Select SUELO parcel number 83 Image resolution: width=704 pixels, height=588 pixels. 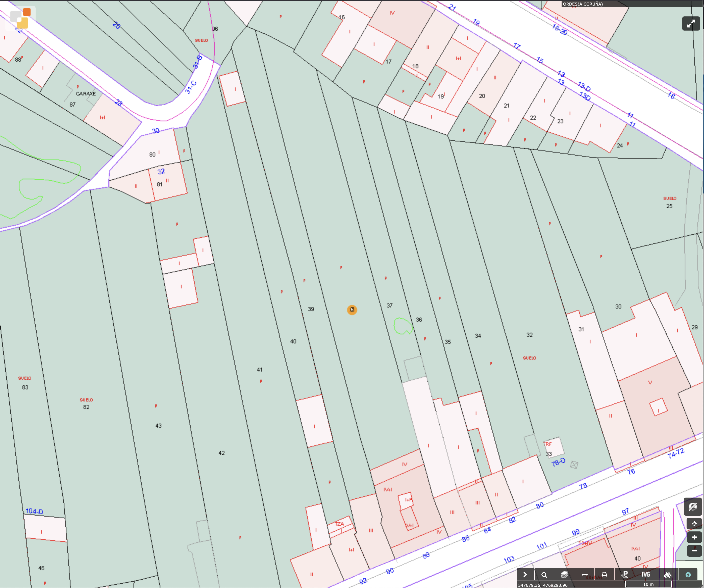click(25, 387)
